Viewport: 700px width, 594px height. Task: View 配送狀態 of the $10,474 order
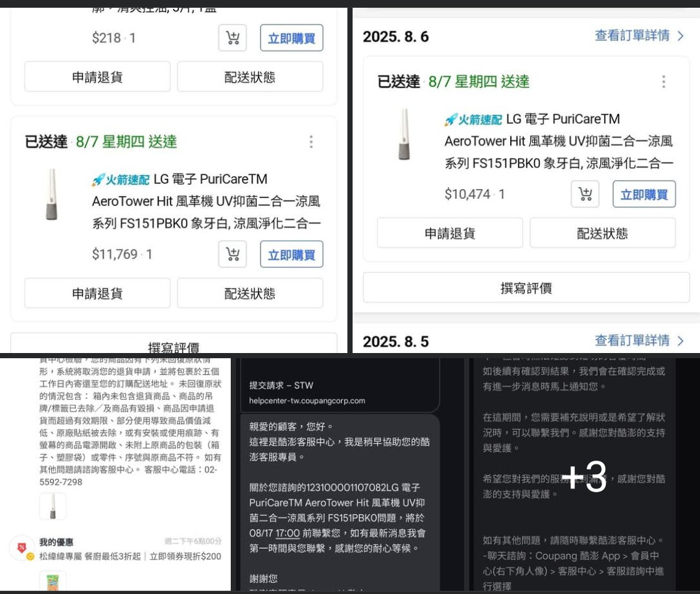pos(603,233)
